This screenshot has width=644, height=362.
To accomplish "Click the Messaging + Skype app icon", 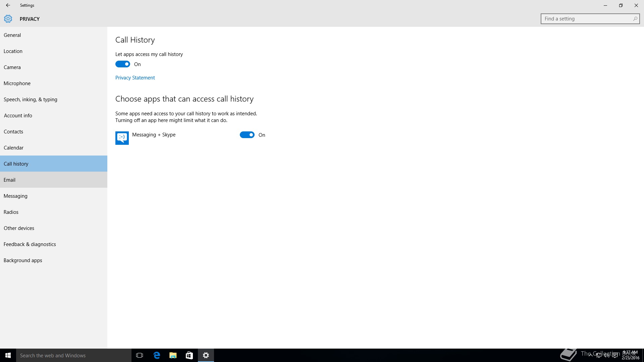I will coord(122,138).
